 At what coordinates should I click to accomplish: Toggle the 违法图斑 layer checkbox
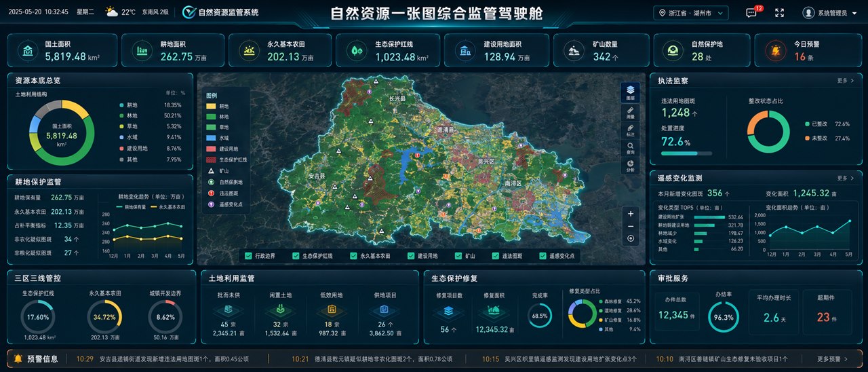(x=494, y=256)
